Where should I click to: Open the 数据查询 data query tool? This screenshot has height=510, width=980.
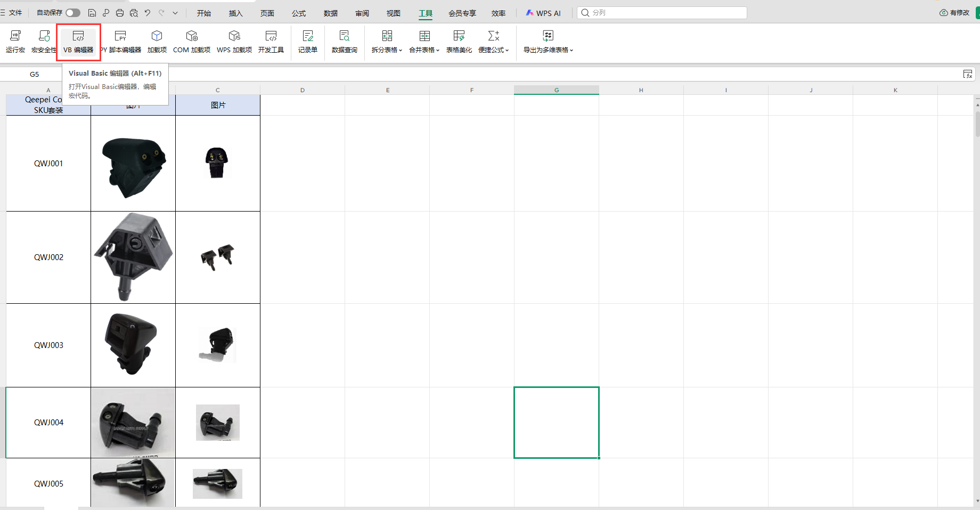[x=345, y=42]
